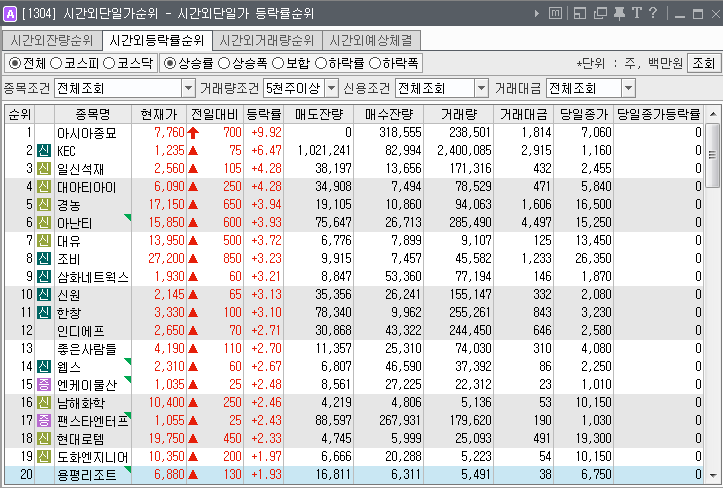The image size is (723, 488).
Task: Click the 거래대금 전체조회 combo box field
Action: 591,88
